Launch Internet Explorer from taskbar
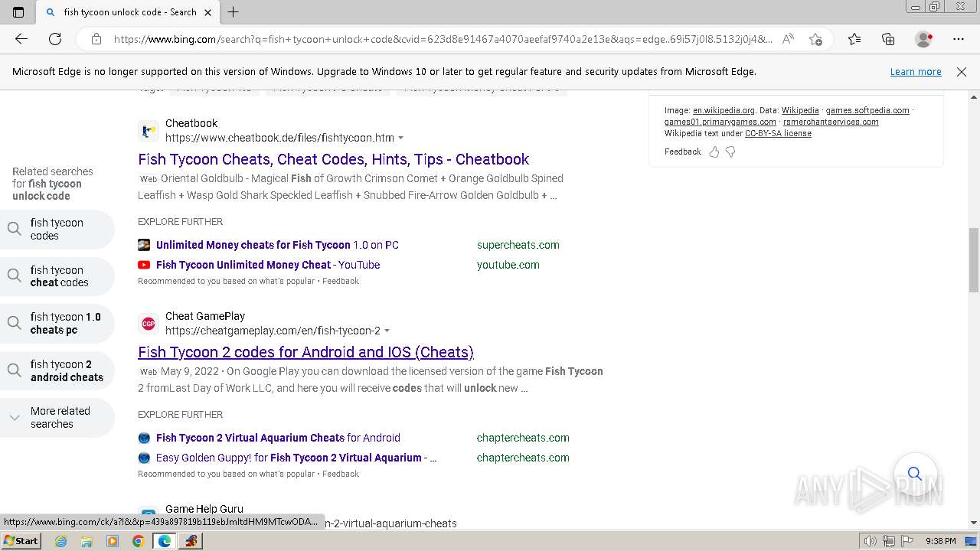This screenshot has height=551, width=980. pyautogui.click(x=61, y=541)
